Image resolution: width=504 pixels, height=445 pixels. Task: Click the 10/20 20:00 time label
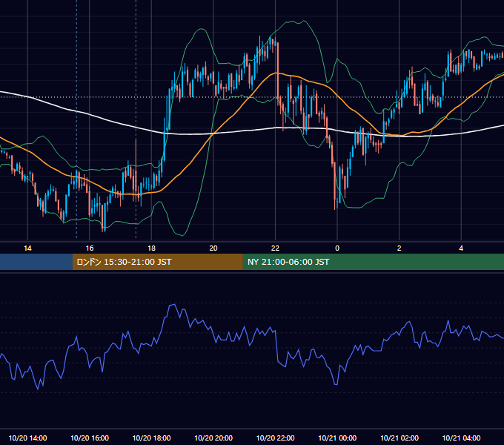click(x=213, y=438)
